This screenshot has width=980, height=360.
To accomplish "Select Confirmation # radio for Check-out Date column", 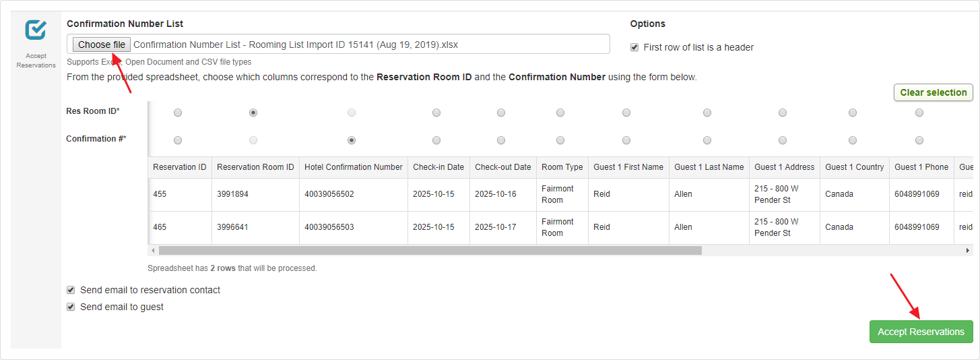I will 501,140.
